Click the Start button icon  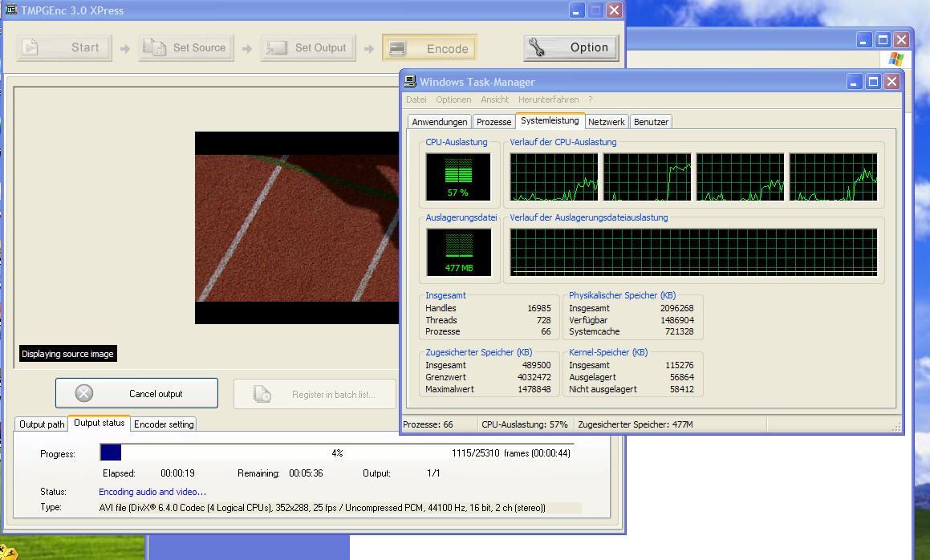(30, 47)
